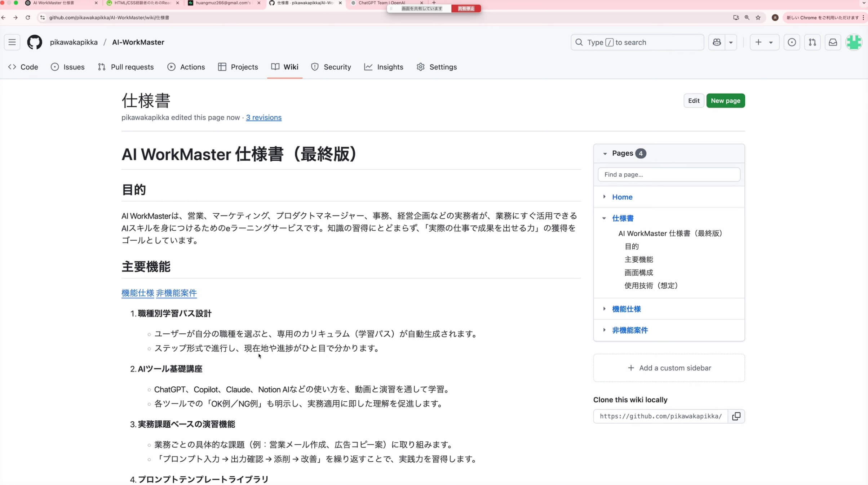Open the 3 revisions link

click(x=263, y=117)
